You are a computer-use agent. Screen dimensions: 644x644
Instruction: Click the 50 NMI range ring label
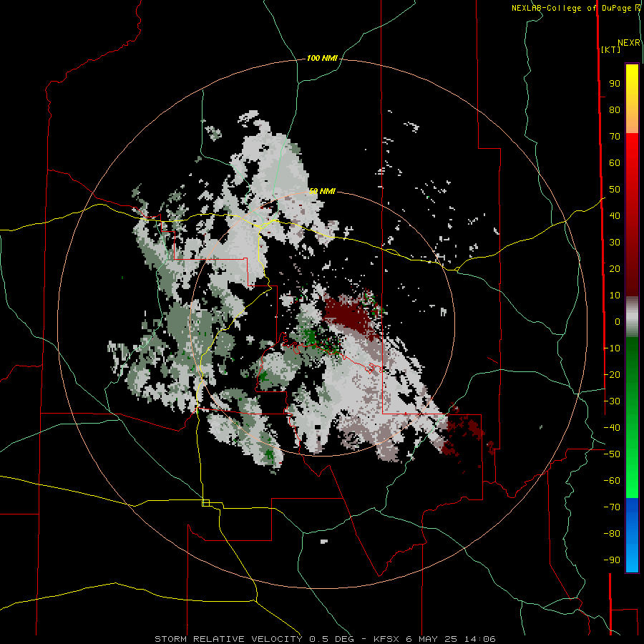(x=322, y=191)
